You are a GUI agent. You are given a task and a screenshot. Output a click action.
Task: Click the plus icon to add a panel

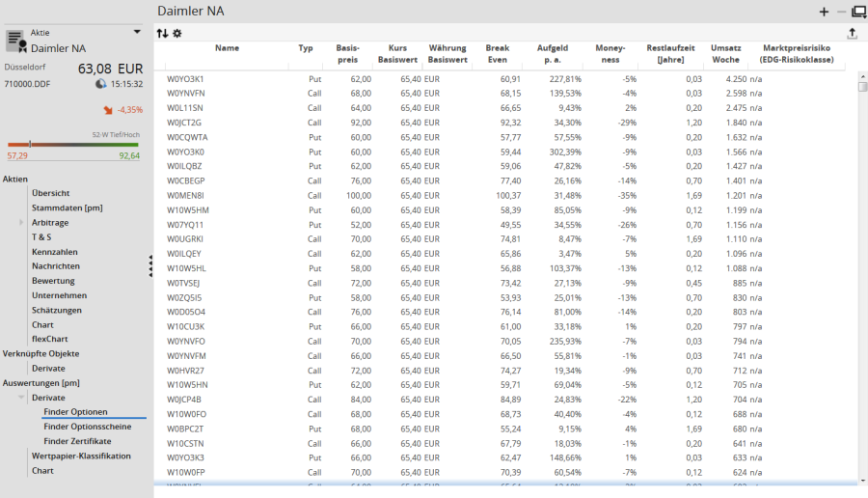pyautogui.click(x=824, y=12)
